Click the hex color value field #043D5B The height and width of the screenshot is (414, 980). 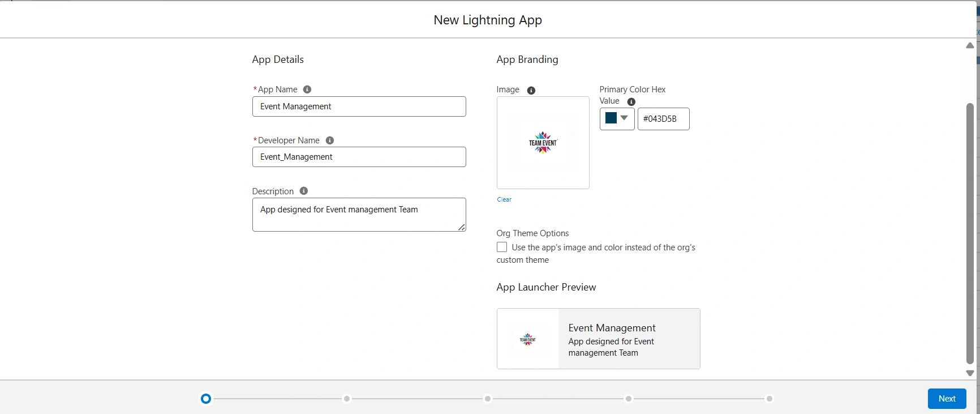664,119
